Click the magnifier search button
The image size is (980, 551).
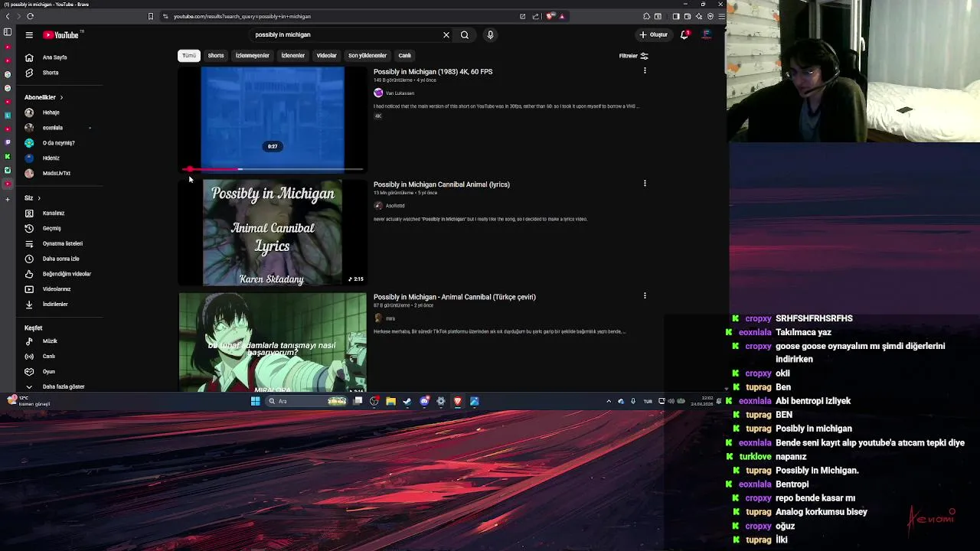click(x=465, y=34)
